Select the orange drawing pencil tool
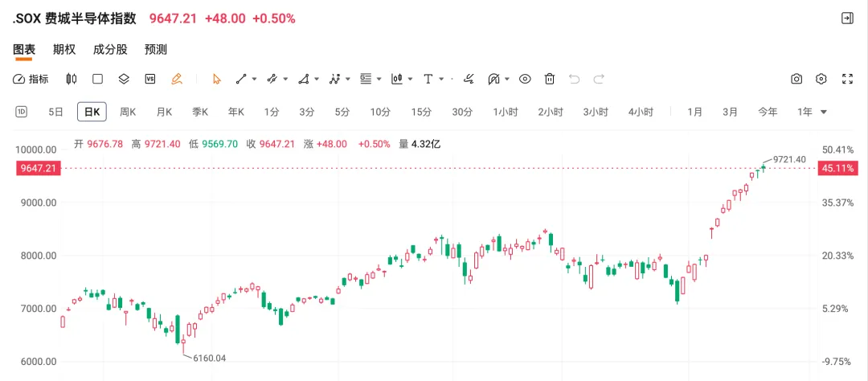 coord(177,79)
